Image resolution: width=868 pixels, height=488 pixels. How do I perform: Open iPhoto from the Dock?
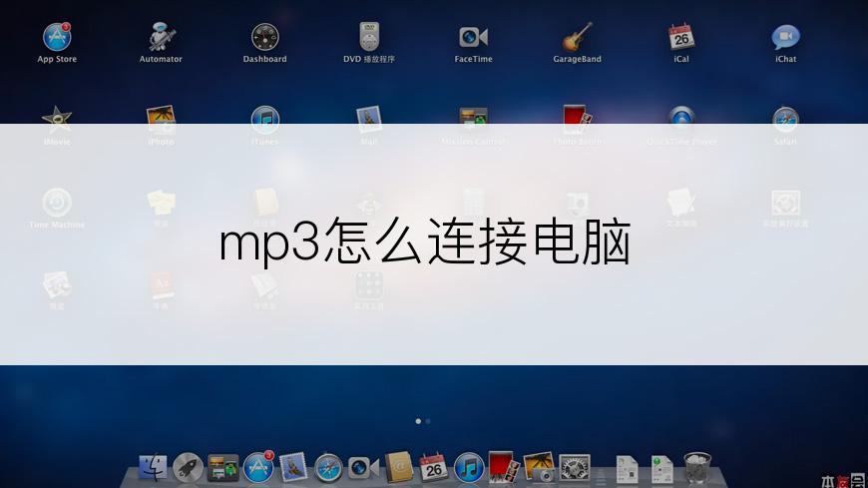(539, 467)
